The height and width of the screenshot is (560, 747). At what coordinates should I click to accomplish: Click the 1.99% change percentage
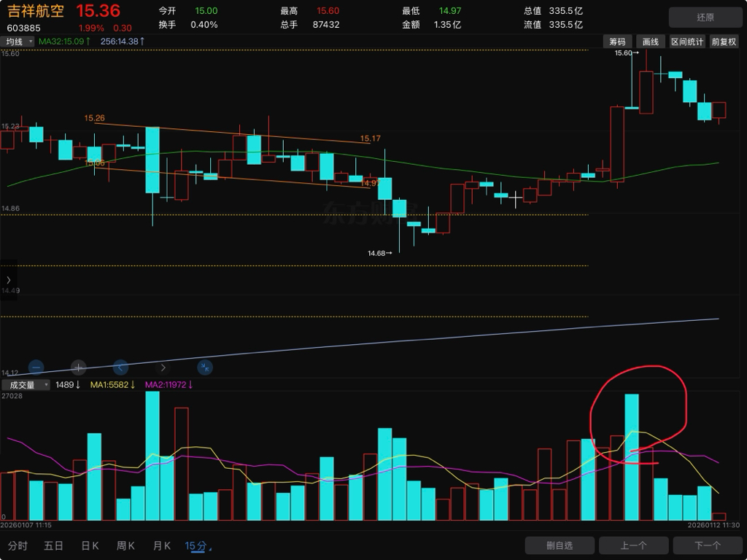click(x=91, y=28)
